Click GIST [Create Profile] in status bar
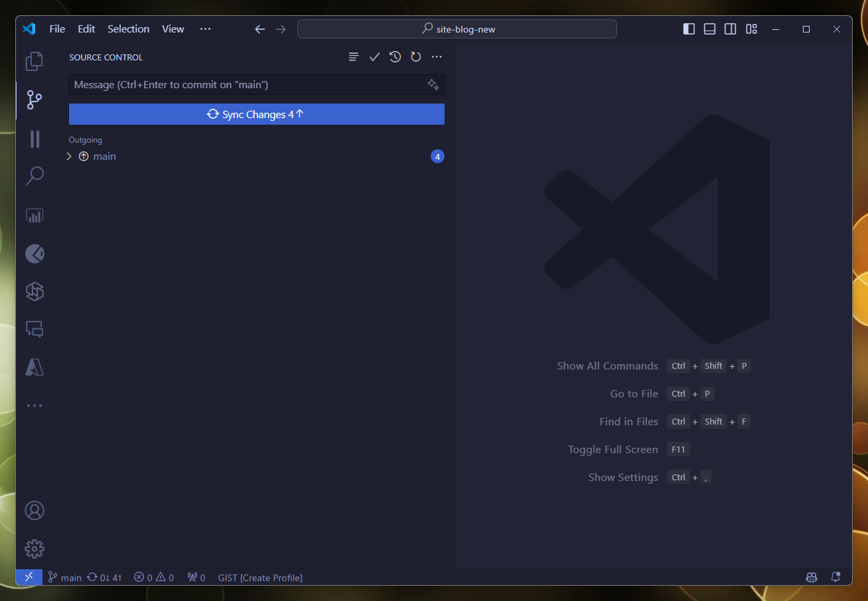This screenshot has width=868, height=601. point(260,577)
